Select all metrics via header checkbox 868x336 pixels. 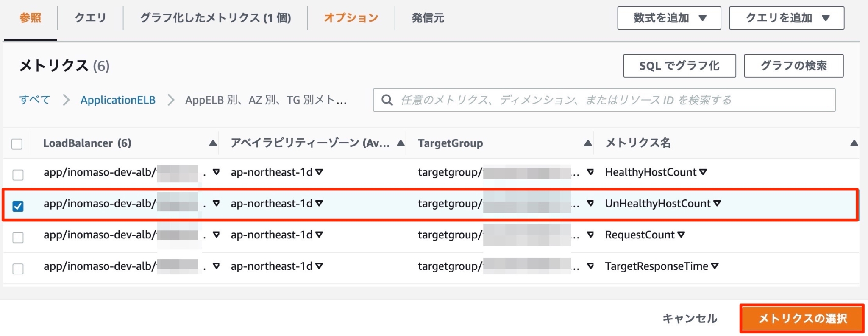[17, 145]
